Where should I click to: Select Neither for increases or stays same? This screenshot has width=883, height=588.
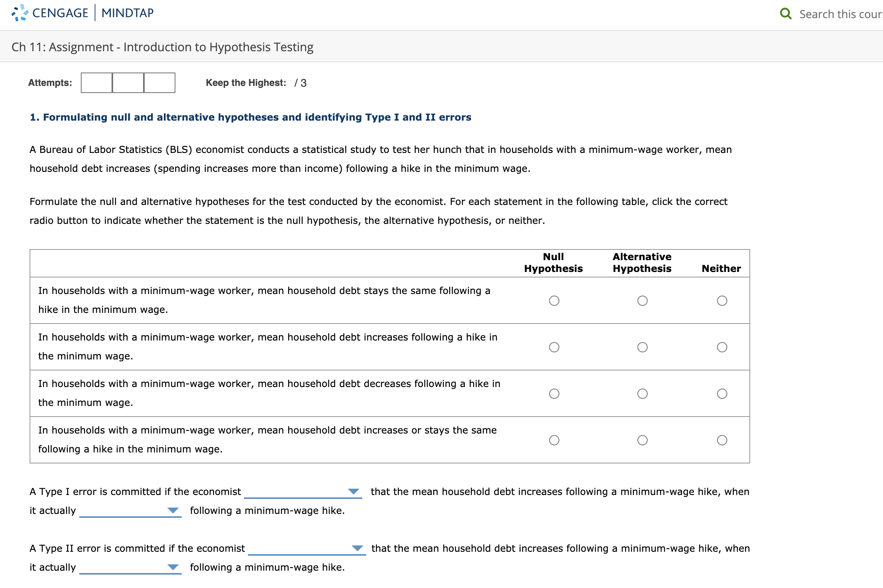click(722, 440)
